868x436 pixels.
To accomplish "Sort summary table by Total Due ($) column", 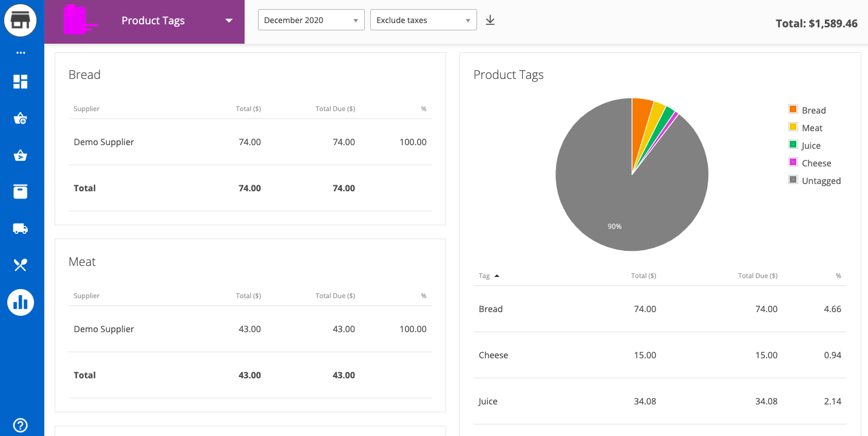I will coord(758,276).
